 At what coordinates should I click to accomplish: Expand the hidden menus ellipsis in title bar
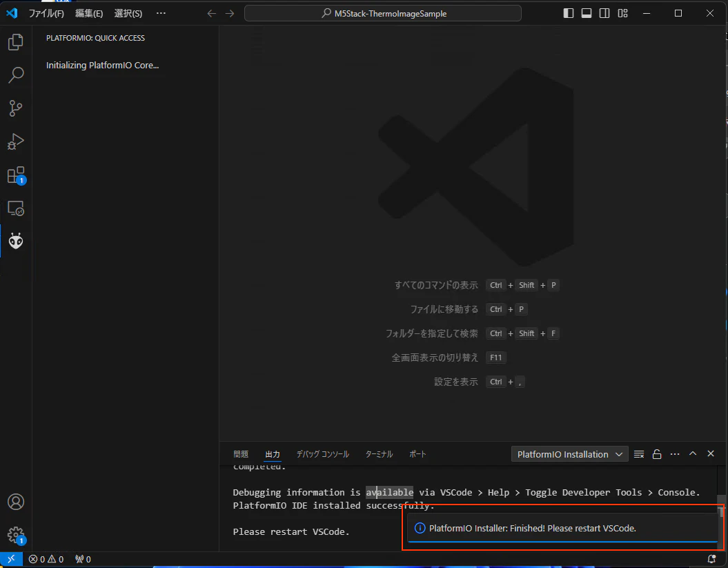pyautogui.click(x=161, y=13)
